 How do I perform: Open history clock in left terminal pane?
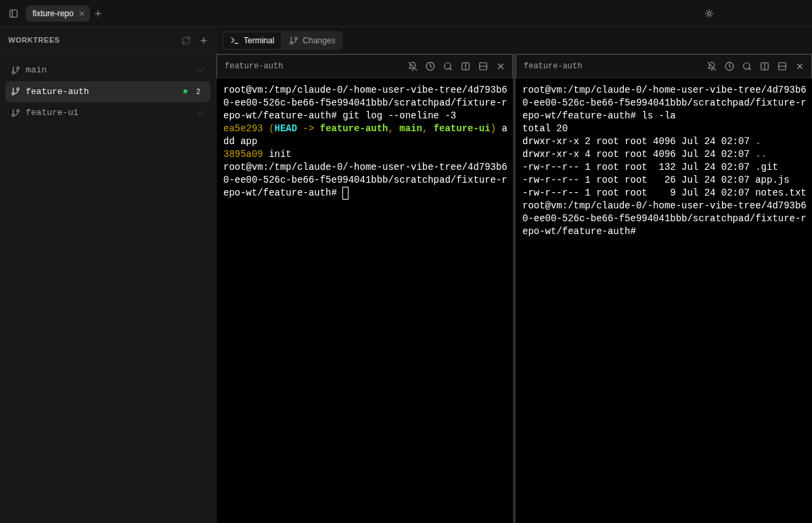tap(430, 66)
